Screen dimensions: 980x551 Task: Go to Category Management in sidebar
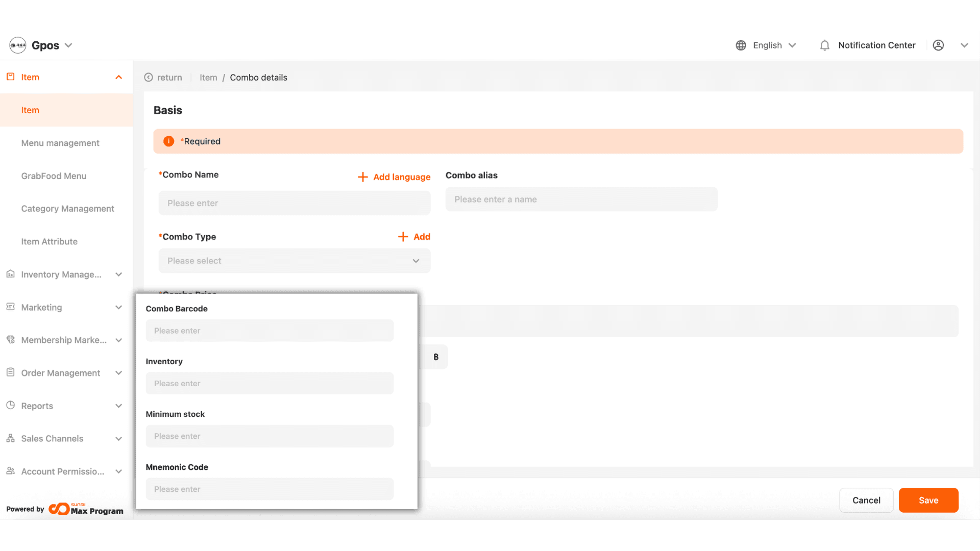coord(67,209)
